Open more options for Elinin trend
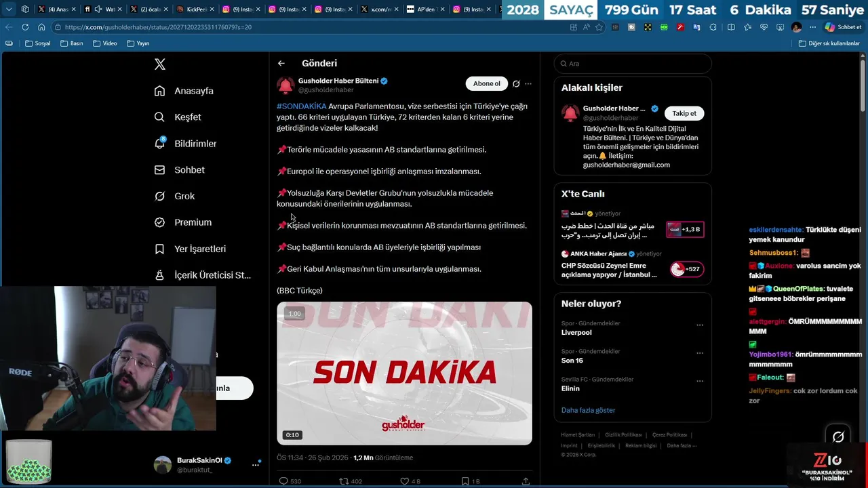Image resolution: width=868 pixels, height=488 pixels. (x=700, y=381)
